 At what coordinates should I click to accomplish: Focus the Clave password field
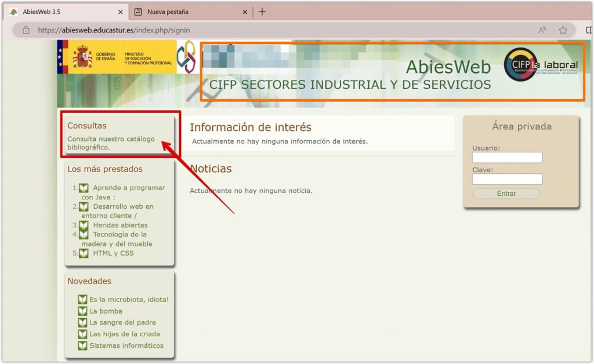(507, 179)
